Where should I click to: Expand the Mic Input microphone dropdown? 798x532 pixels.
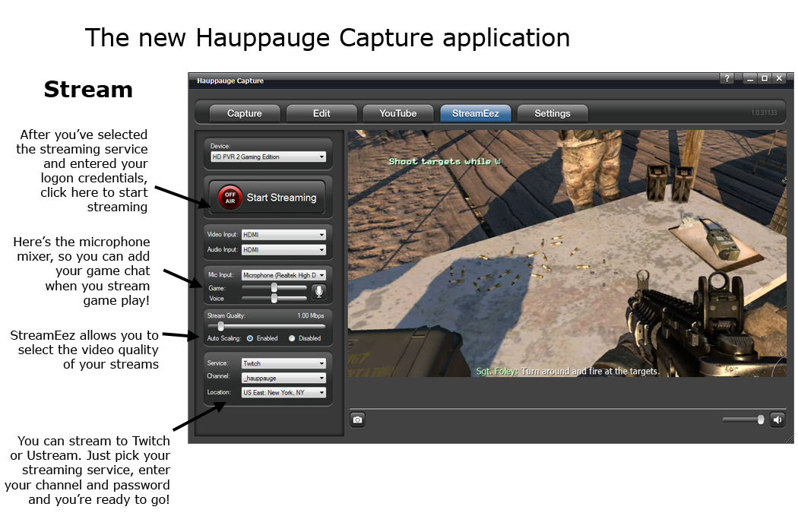283,275
